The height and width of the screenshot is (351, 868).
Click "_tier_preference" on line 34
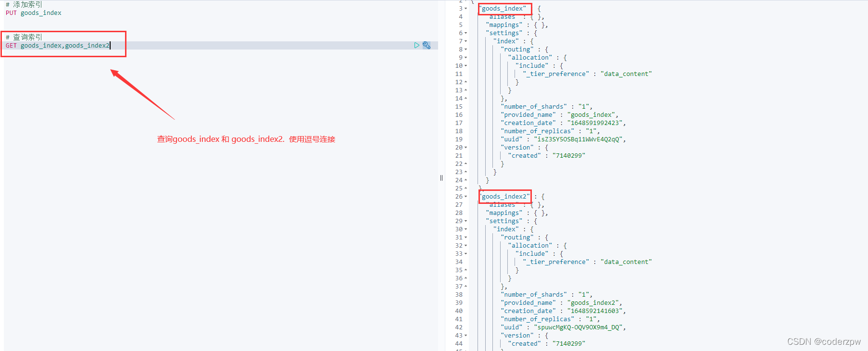[x=556, y=262]
